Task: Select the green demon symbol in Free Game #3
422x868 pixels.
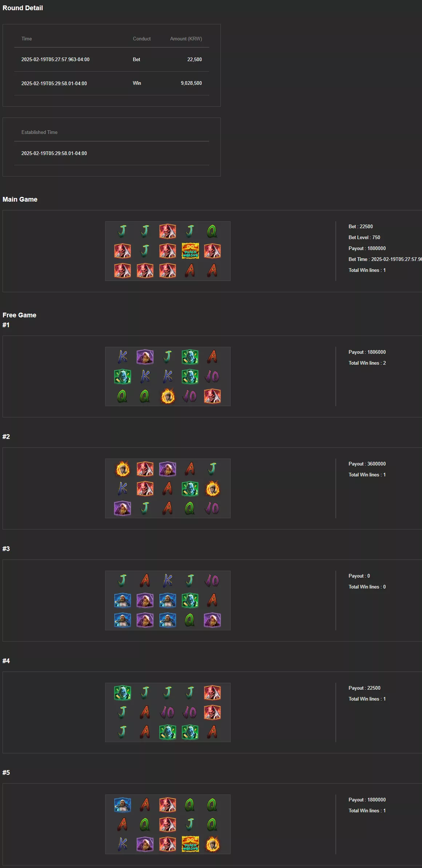Action: (x=190, y=601)
